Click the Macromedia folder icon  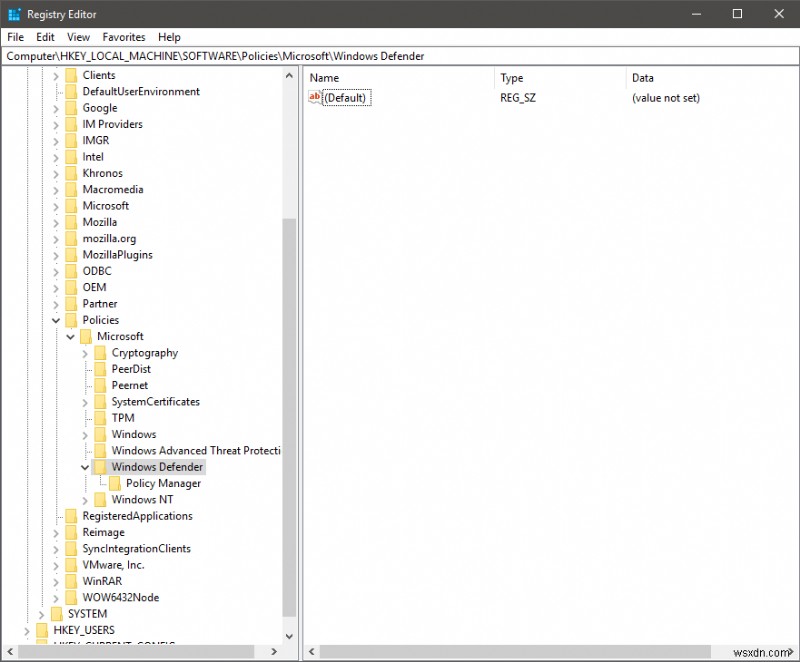[71, 189]
